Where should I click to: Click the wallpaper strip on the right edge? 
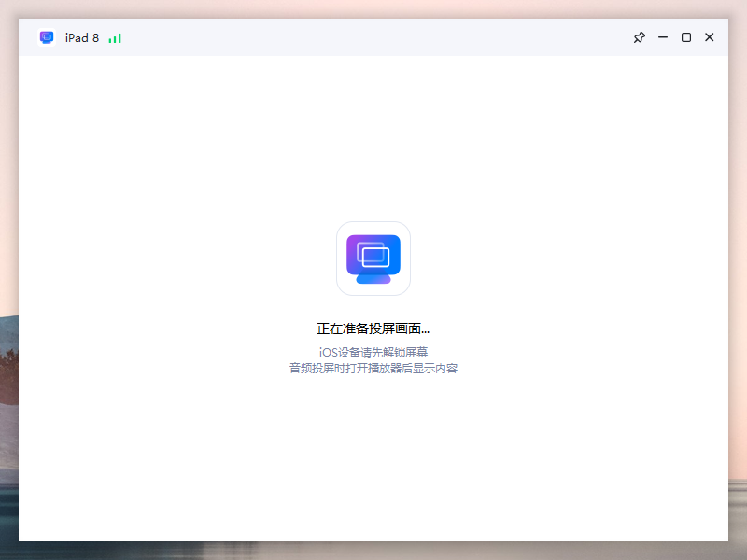pyautogui.click(x=740, y=280)
